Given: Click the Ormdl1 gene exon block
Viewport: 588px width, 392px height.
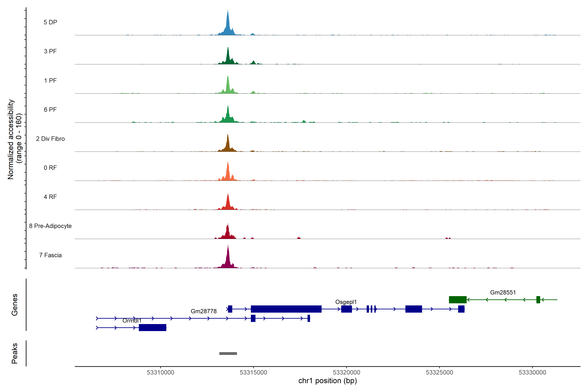Looking at the screenshot, I should pos(153,327).
